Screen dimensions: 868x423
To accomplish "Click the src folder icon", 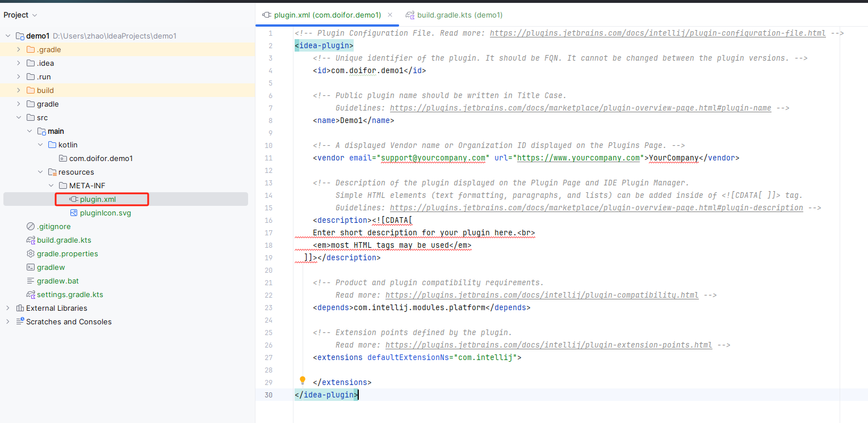I will [31, 117].
